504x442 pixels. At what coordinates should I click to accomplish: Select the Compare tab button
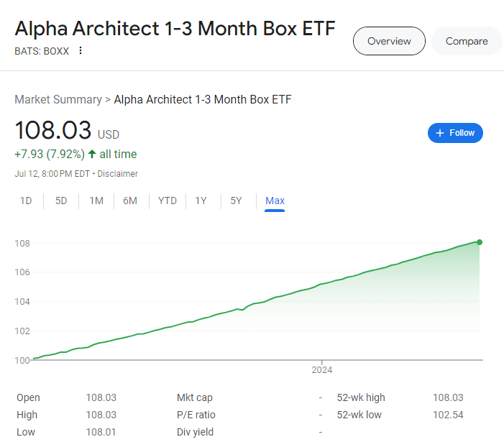tap(467, 41)
